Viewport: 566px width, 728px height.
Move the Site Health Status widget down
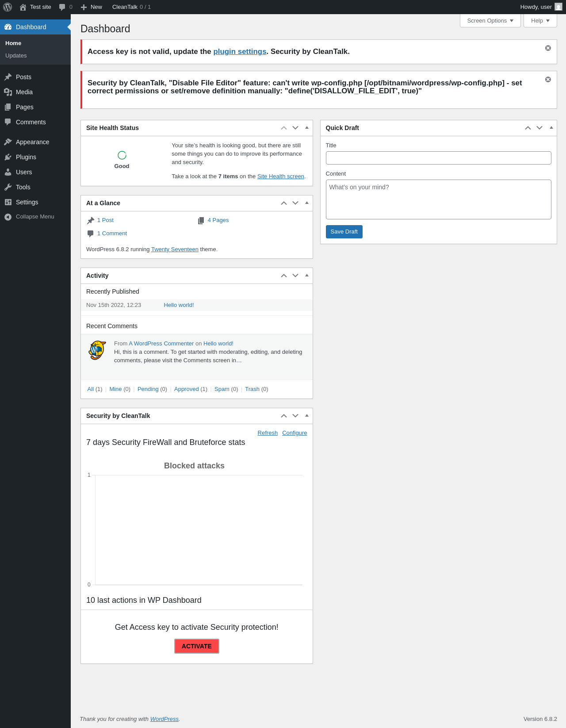tap(295, 128)
